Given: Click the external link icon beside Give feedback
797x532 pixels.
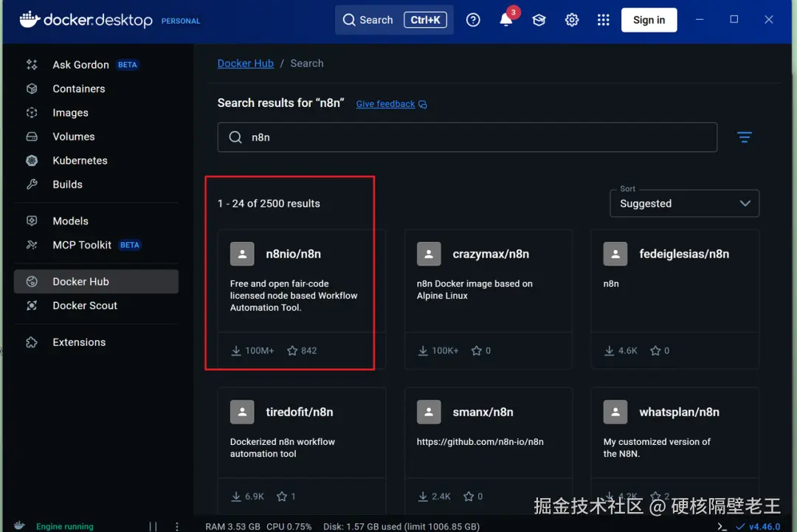Looking at the screenshot, I should point(423,104).
